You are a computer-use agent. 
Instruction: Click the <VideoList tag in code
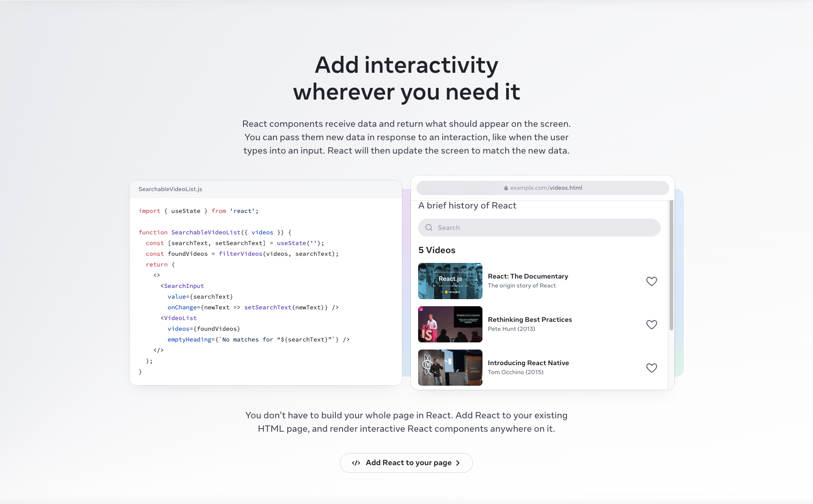(179, 318)
